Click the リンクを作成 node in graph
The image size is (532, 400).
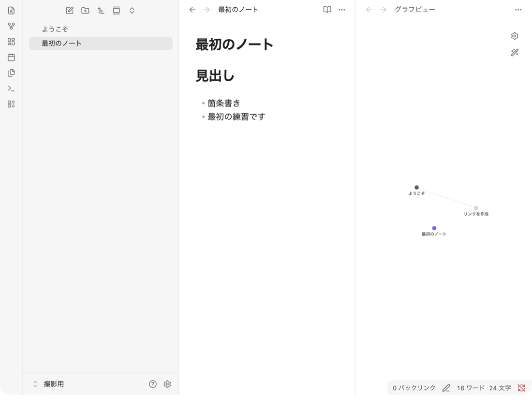(x=476, y=208)
